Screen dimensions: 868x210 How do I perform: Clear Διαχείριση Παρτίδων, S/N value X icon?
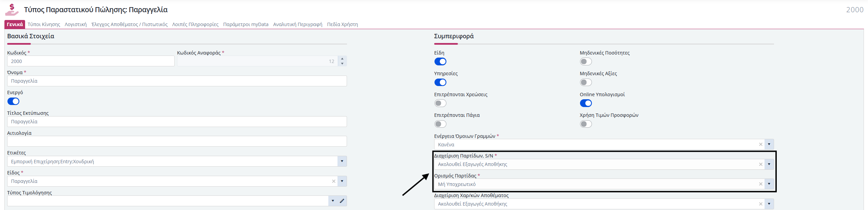tap(760, 164)
